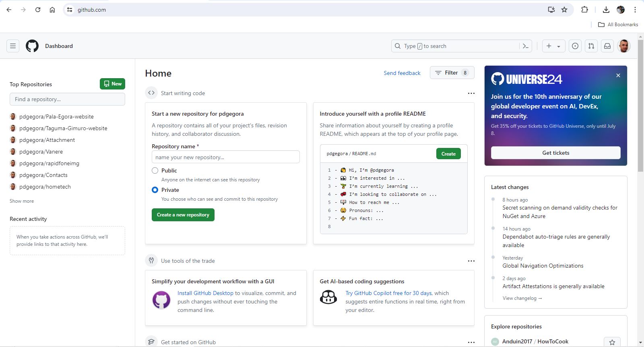The height and width of the screenshot is (347, 644).
Task: Open the browser extensions puzzle icon
Action: (x=585, y=10)
